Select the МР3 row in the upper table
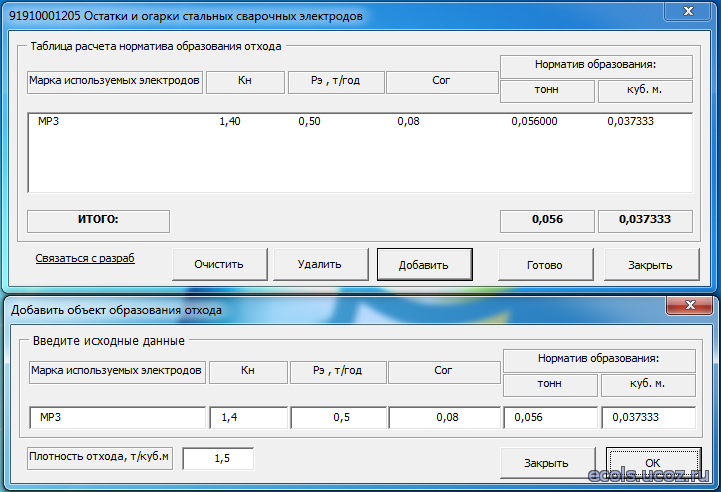This screenshot has height=492, width=721. click(x=360, y=121)
